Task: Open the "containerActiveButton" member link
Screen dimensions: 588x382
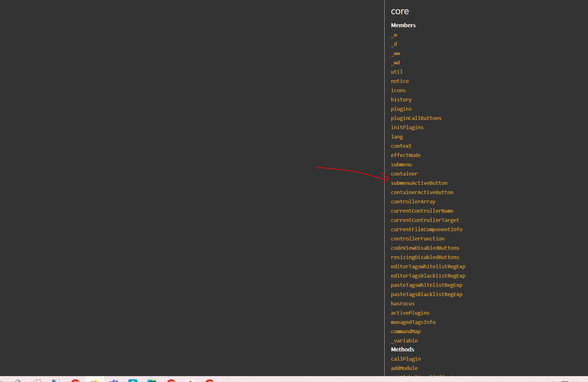Action: [x=422, y=192]
